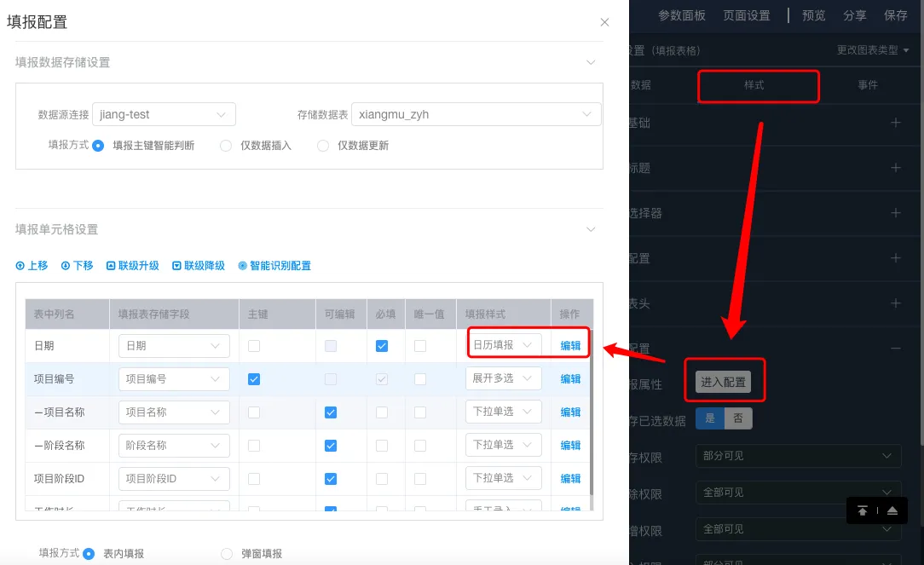Select 是 for 存已选数据 toggle
924x565 pixels.
pos(710,418)
